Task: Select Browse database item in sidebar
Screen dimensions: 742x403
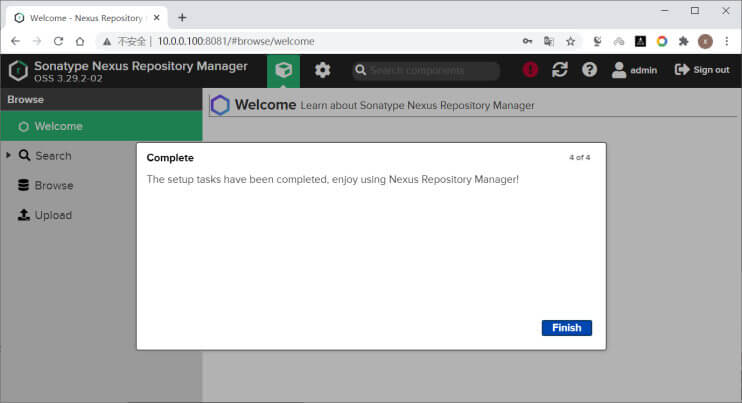Action: 45,185
